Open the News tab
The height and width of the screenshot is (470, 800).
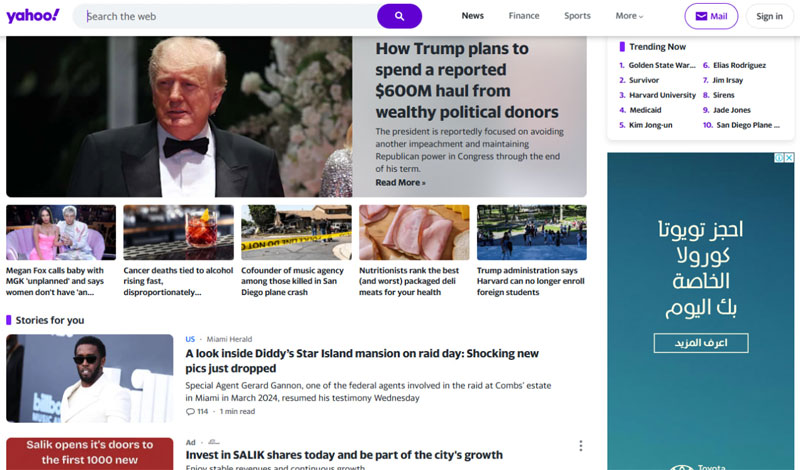tap(472, 16)
